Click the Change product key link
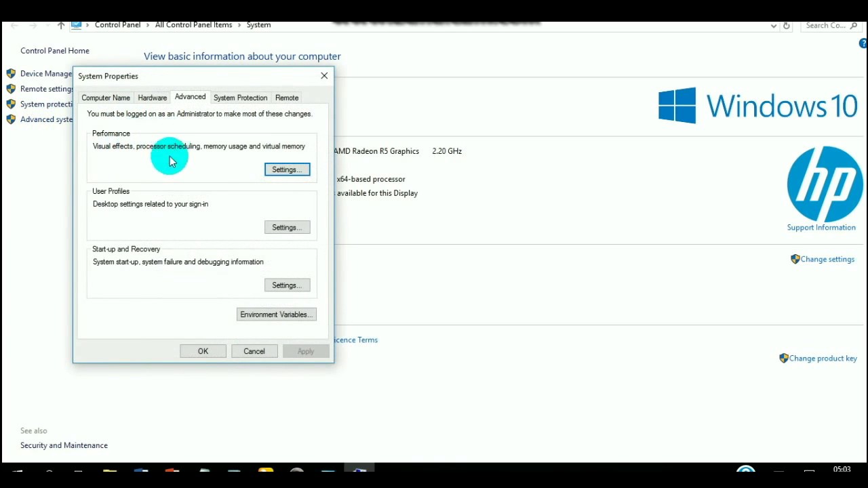868x488 pixels. tap(823, 358)
